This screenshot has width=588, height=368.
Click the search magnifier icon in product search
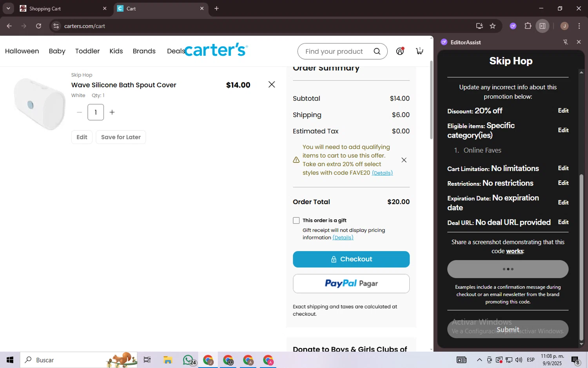pos(377,51)
